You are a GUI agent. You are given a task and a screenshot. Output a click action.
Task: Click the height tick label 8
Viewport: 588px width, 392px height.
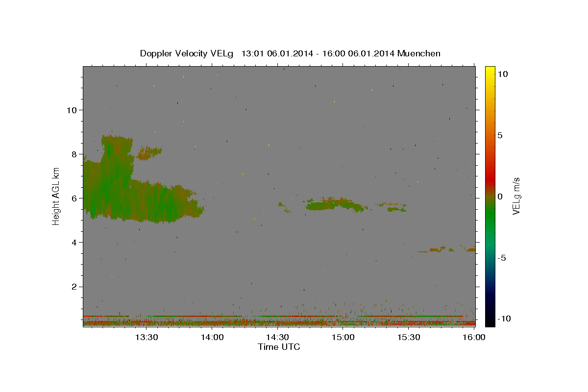coord(74,154)
